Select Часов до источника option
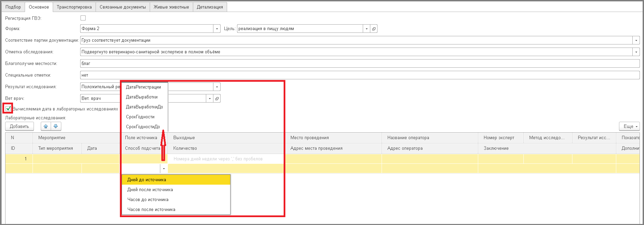This screenshot has height=225, width=644. [x=148, y=199]
